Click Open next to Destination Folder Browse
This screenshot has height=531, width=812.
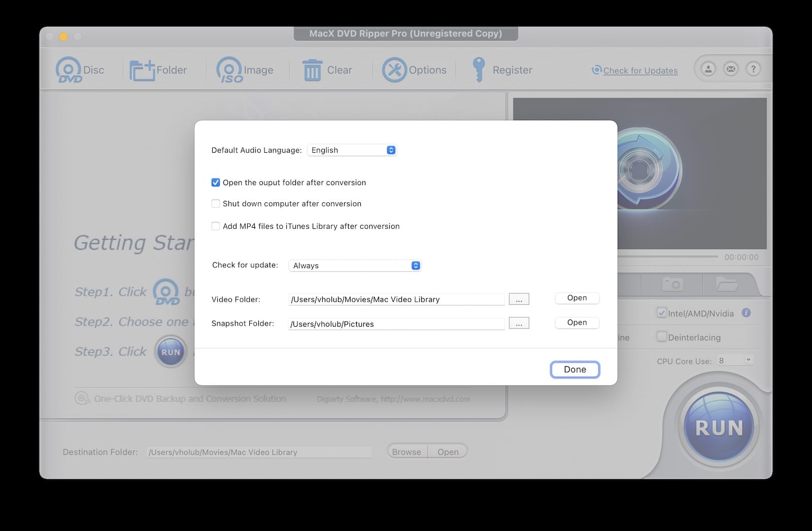(x=448, y=452)
